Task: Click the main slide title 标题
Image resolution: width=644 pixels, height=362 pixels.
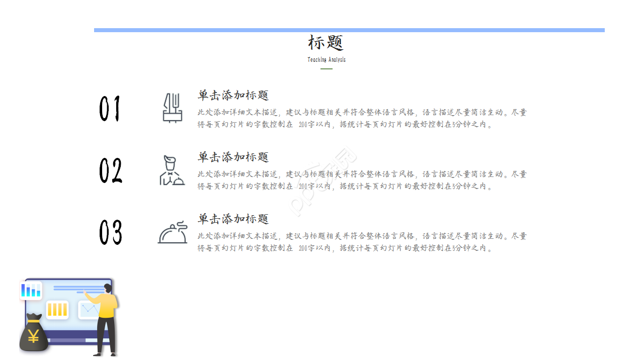Action: [x=326, y=43]
